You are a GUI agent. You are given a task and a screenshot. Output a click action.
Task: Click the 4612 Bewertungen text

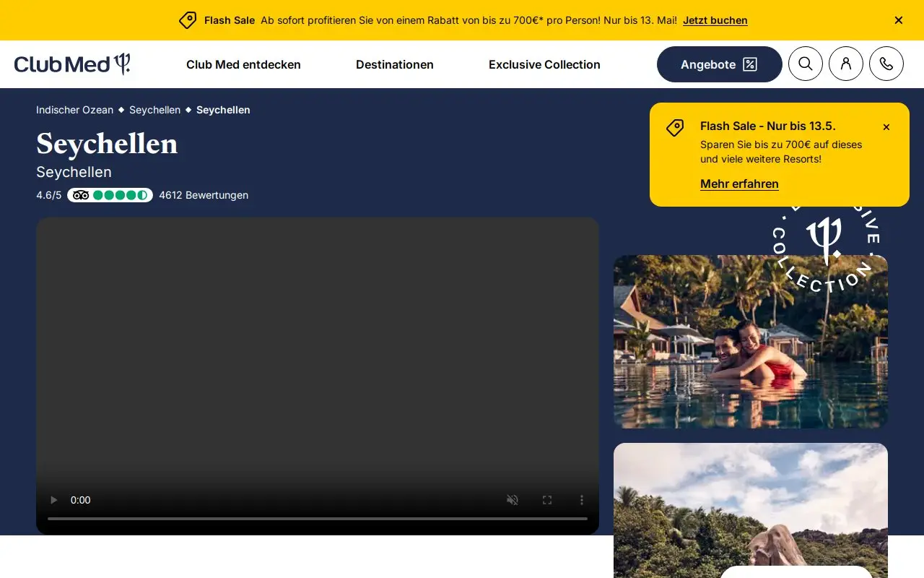(x=204, y=195)
